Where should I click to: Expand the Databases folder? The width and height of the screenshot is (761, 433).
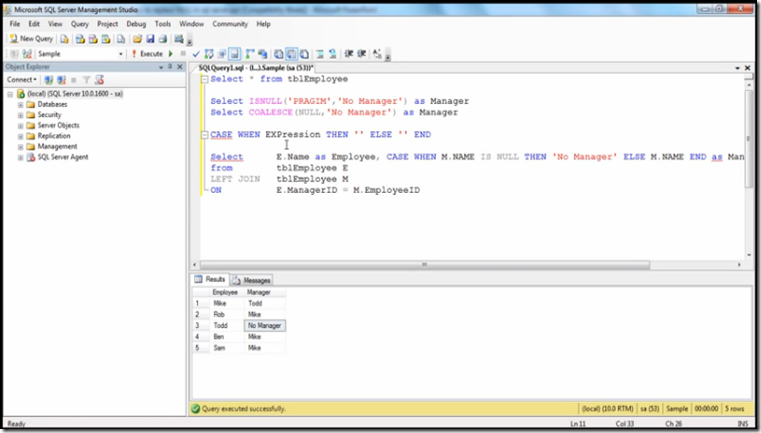[x=20, y=105]
